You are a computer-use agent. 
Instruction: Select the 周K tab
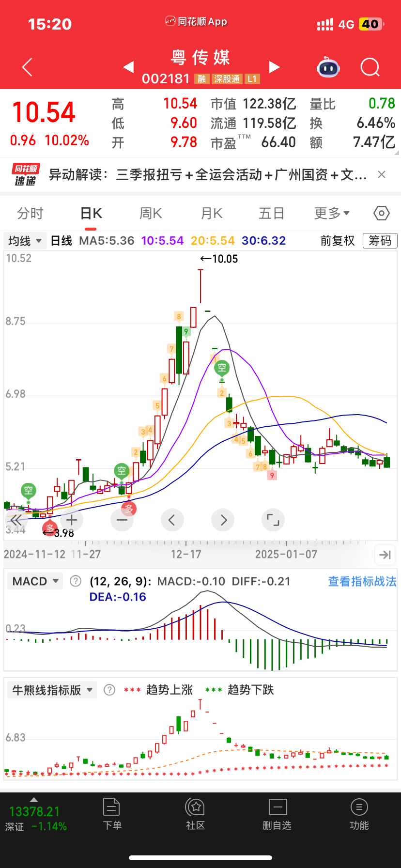(x=151, y=213)
